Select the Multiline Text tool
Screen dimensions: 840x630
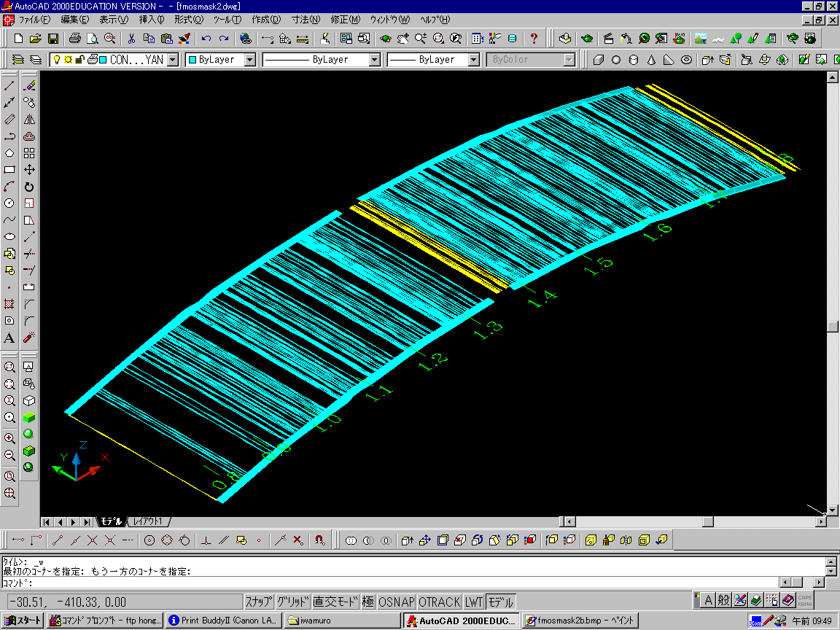(x=9, y=338)
